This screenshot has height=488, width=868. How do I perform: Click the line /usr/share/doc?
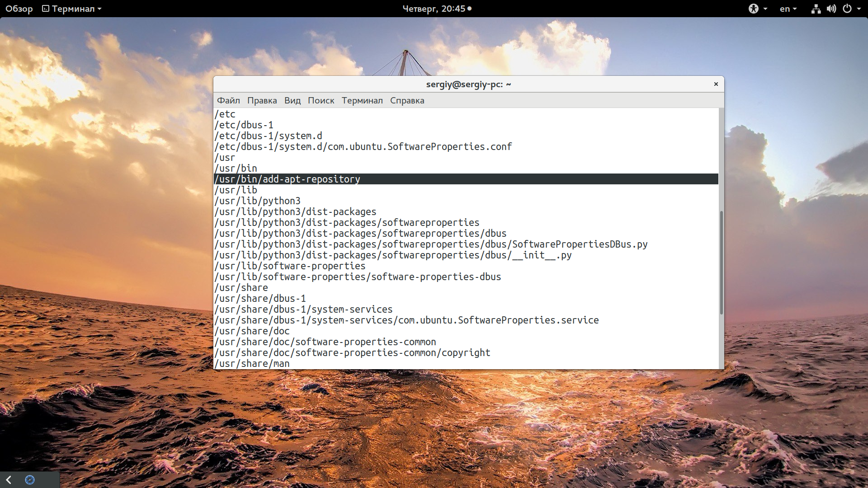(x=252, y=331)
